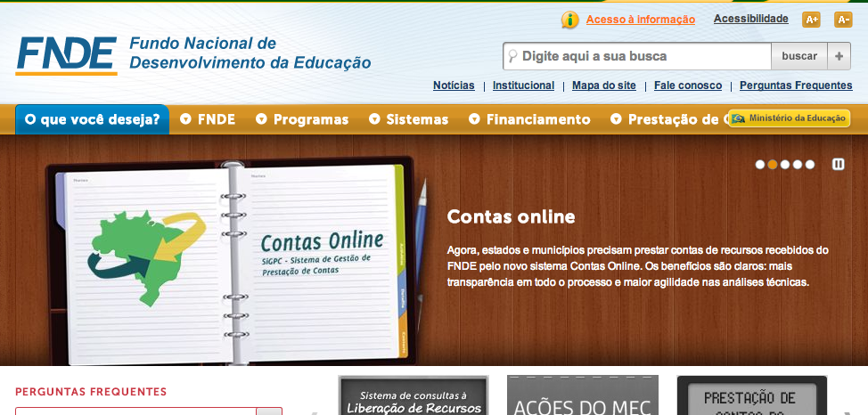
Task: Click the 'Contas online' banner heading
Action: pos(511,217)
